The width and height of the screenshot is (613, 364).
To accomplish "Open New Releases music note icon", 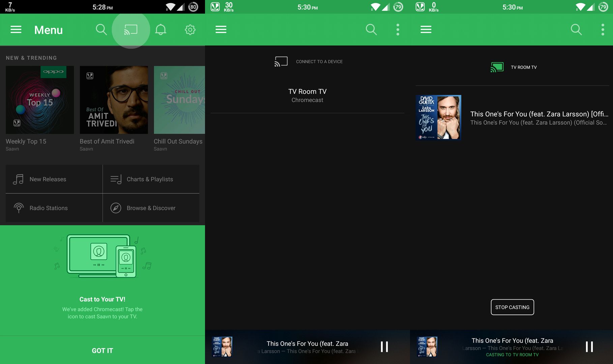I will click(18, 179).
